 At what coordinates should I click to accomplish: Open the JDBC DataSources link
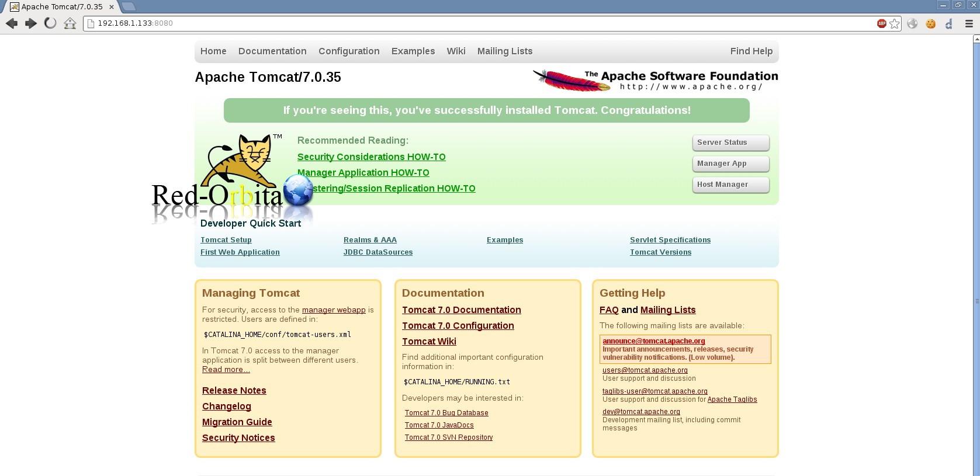[378, 252]
